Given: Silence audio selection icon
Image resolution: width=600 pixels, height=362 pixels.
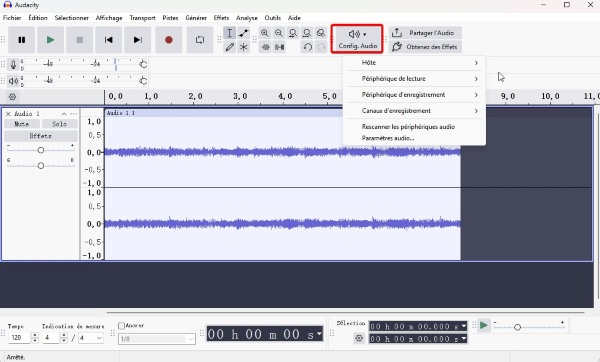Looking at the screenshot, I should click(x=279, y=47).
